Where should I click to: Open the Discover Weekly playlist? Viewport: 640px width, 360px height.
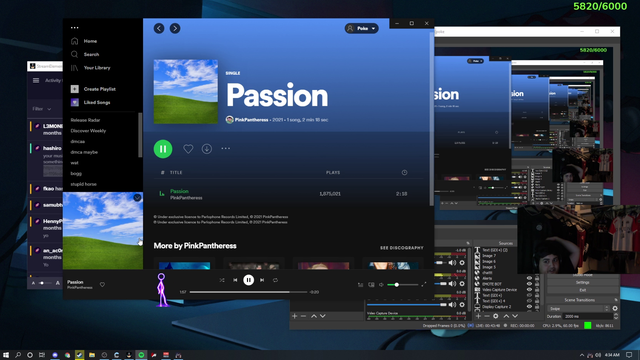(x=88, y=131)
